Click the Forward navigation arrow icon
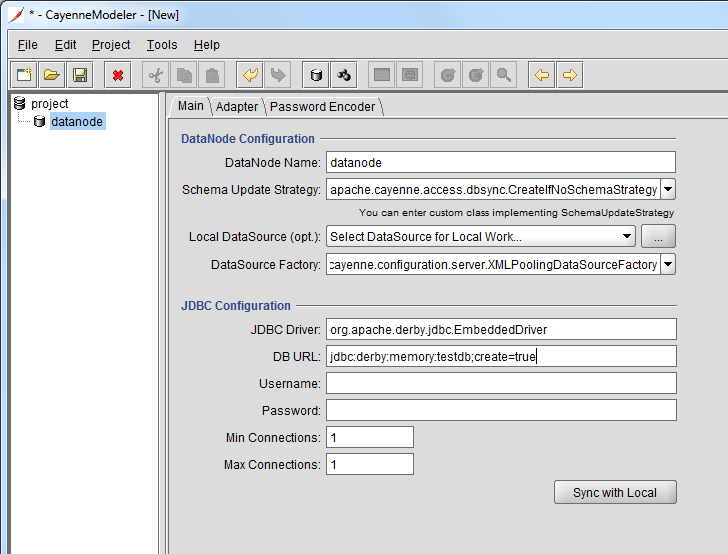Image resolution: width=728 pixels, height=554 pixels. point(570,75)
